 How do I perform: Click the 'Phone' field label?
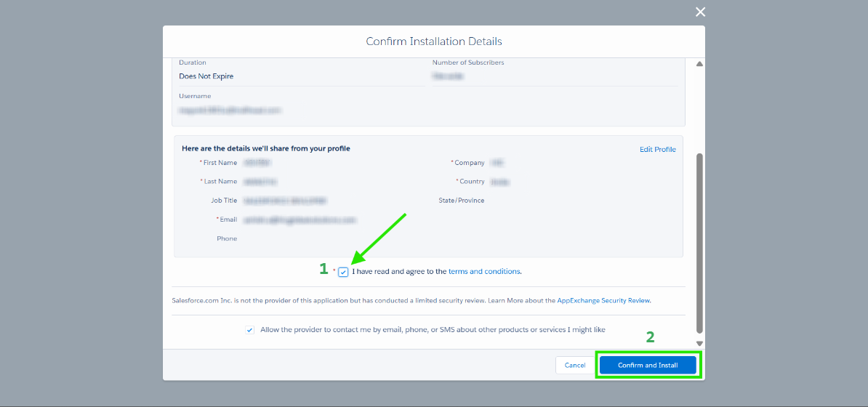pyautogui.click(x=227, y=238)
